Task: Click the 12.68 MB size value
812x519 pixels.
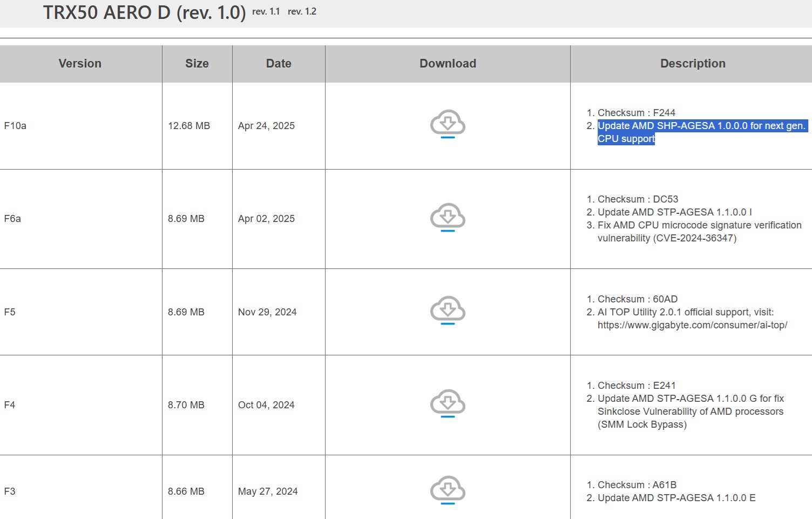Action: (x=189, y=126)
